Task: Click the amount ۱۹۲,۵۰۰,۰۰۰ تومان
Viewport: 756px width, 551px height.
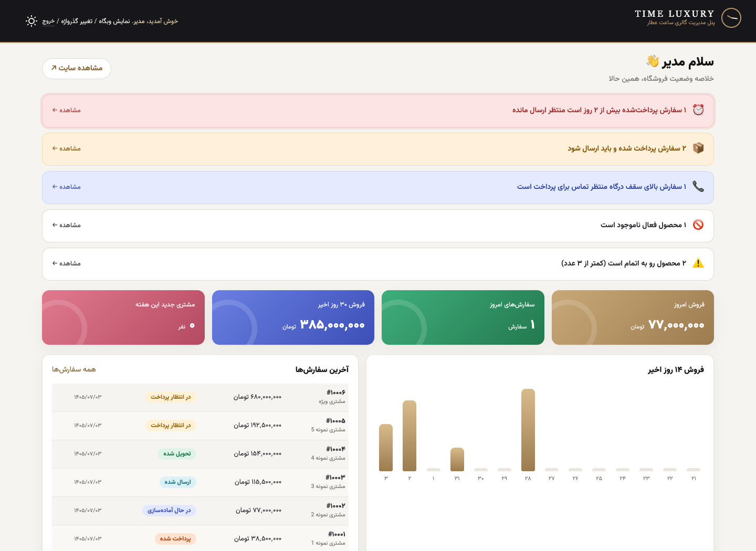Action: [x=258, y=426]
